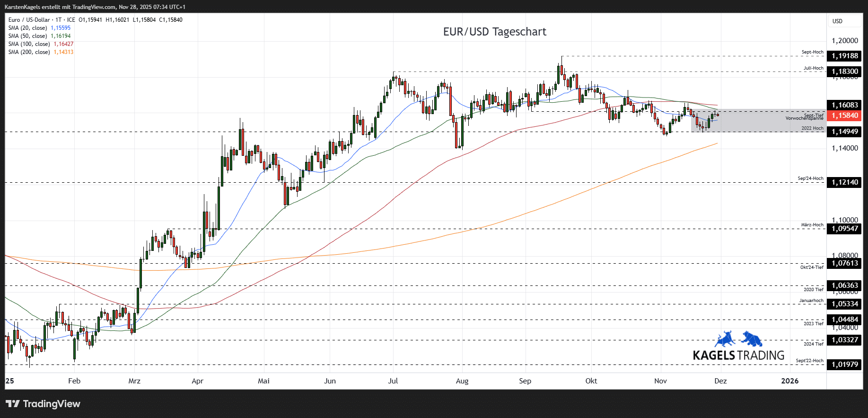Click the Kagels Trading bull and bear emblem
Viewport: 868px width, 418px height.
click(x=738, y=339)
